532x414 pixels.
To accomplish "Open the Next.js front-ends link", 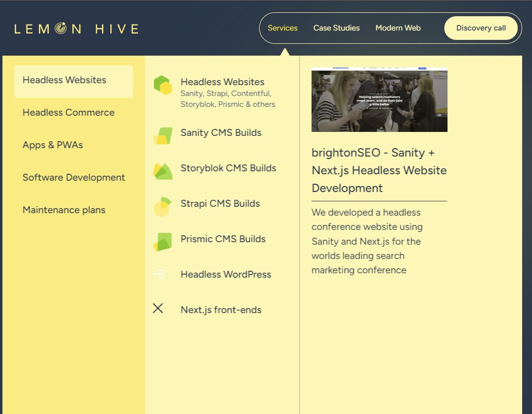I will [221, 310].
